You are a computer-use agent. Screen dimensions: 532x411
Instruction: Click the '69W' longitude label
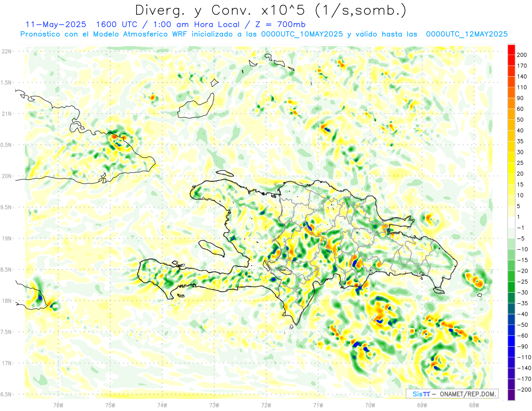(422, 405)
